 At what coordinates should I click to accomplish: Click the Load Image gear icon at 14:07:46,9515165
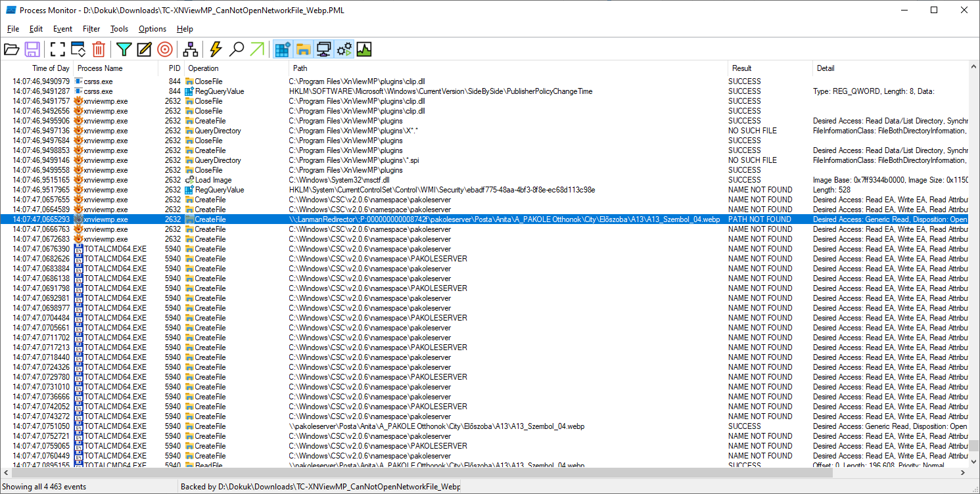point(189,180)
